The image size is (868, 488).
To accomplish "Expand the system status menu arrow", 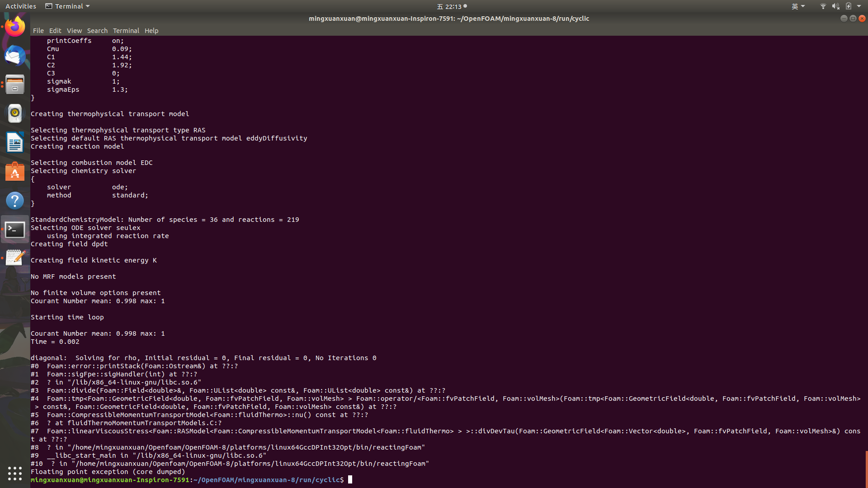I will [859, 6].
